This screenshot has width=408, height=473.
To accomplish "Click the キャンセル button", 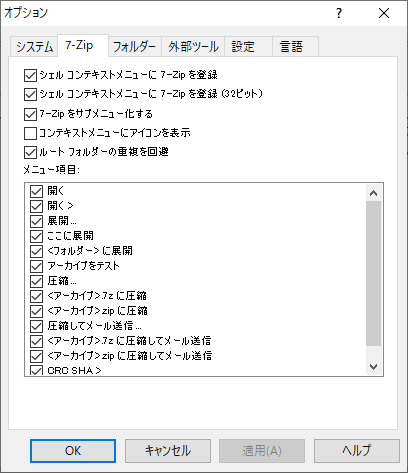I will click(168, 451).
